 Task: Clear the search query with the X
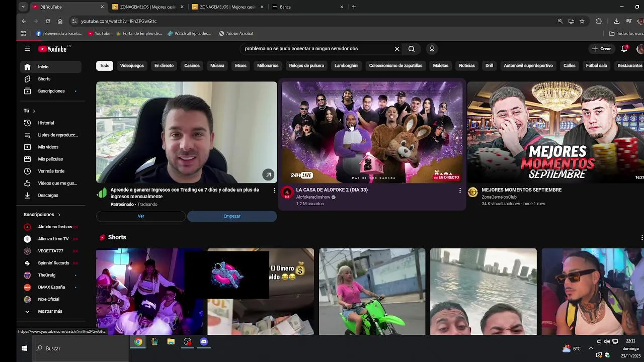pyautogui.click(x=397, y=49)
